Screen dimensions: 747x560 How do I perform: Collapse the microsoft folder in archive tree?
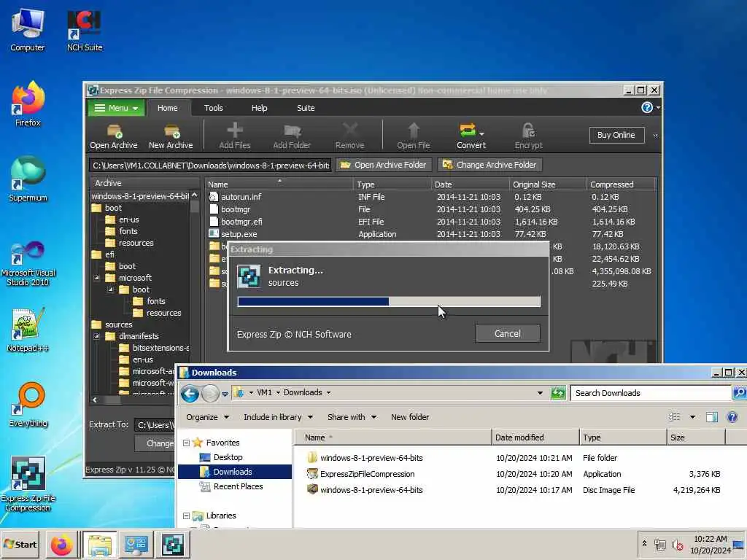97,278
